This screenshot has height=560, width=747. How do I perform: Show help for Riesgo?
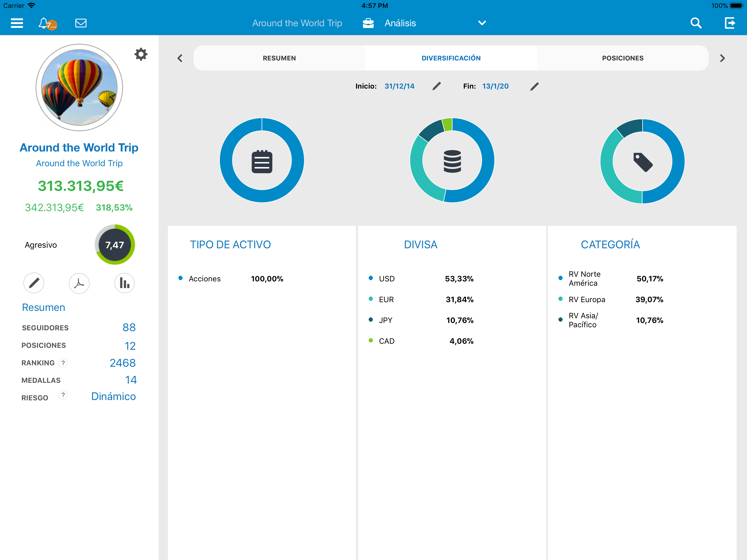(63, 395)
